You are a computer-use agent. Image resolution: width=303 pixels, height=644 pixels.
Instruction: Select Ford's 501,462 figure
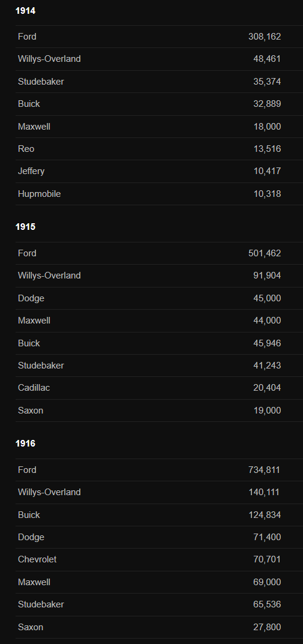(265, 253)
